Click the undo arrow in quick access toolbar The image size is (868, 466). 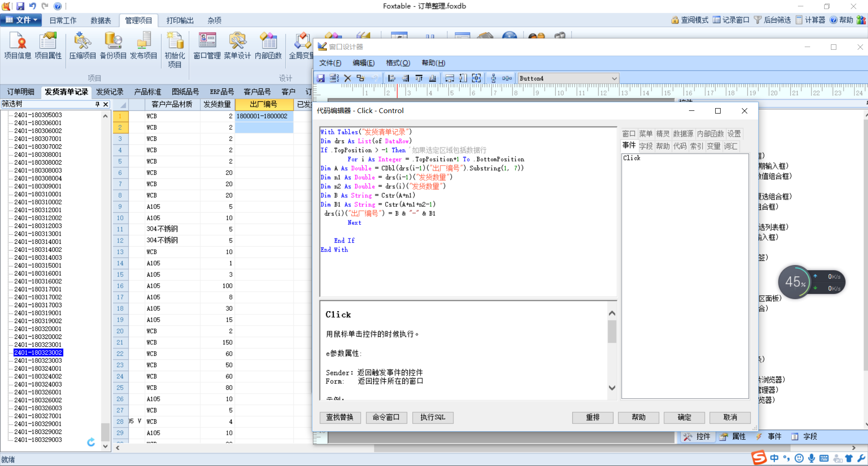[33, 6]
